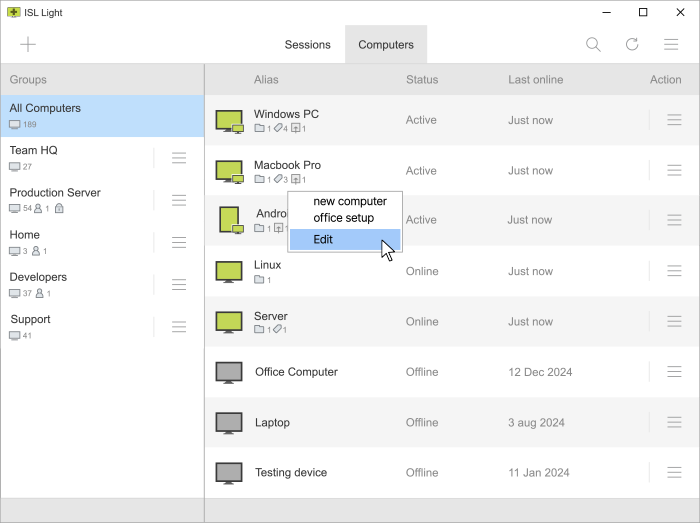Open the main hamburger menu in toolbar
This screenshot has width=700, height=523.
tap(672, 44)
